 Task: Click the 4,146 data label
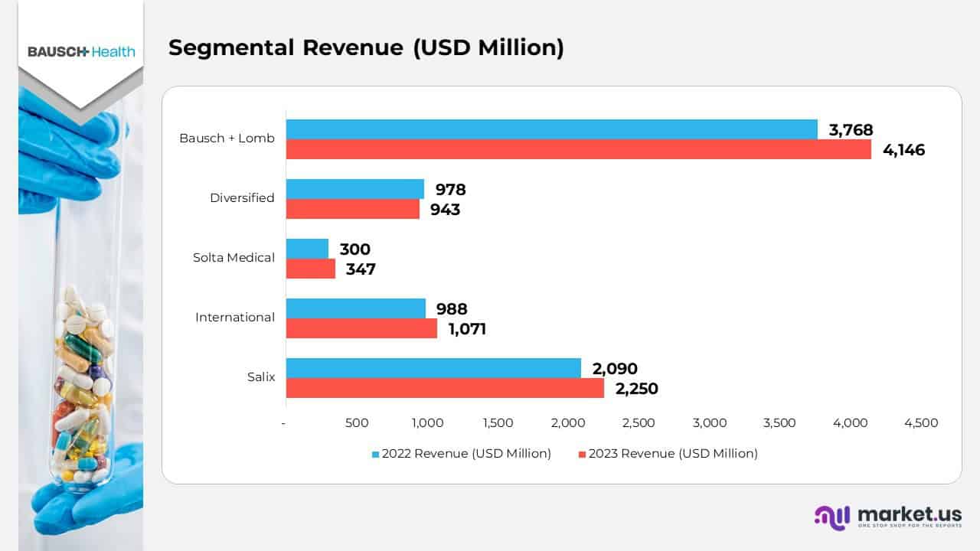tap(903, 150)
